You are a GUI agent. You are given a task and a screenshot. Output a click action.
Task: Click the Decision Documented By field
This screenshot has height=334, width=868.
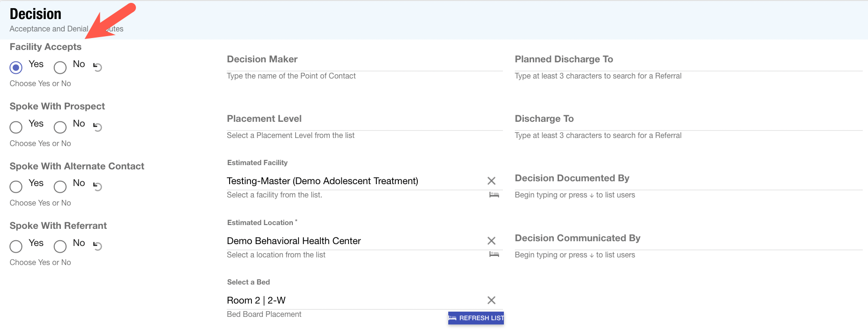pyautogui.click(x=688, y=183)
